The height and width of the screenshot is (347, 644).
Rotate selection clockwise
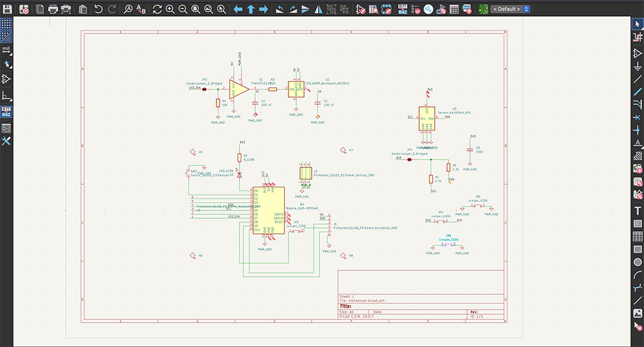point(293,9)
